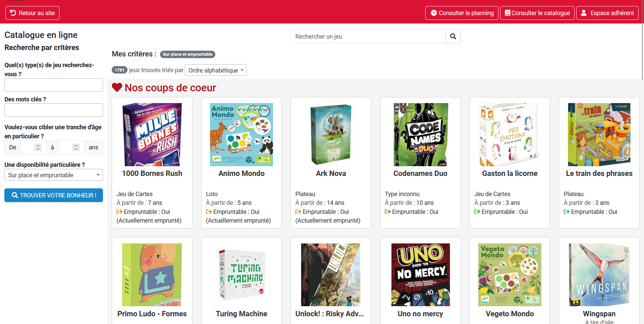Viewport: 644px width, 324px height.
Task: Click the green Emprunt icon in Codenames Duo card
Action: [388, 212]
